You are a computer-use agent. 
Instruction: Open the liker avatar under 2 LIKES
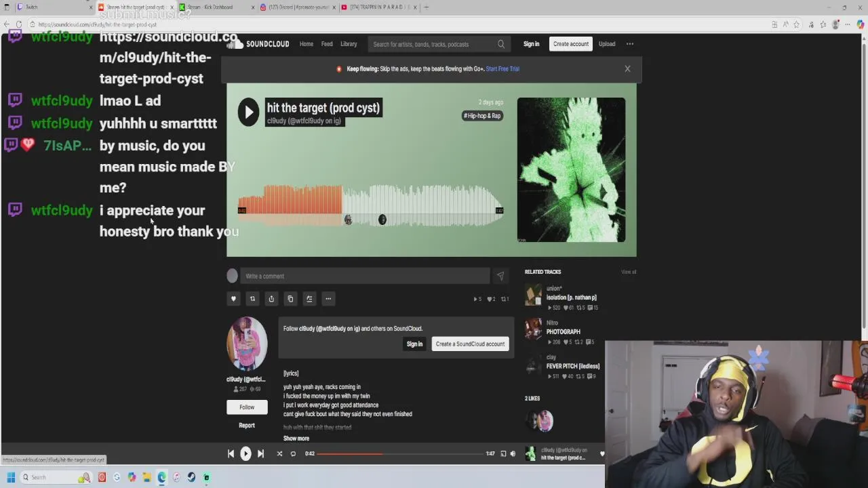coord(545,421)
